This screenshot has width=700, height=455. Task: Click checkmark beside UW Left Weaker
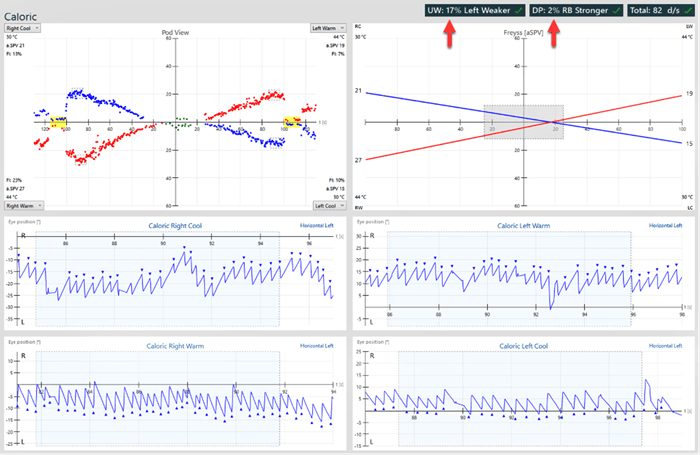point(518,9)
